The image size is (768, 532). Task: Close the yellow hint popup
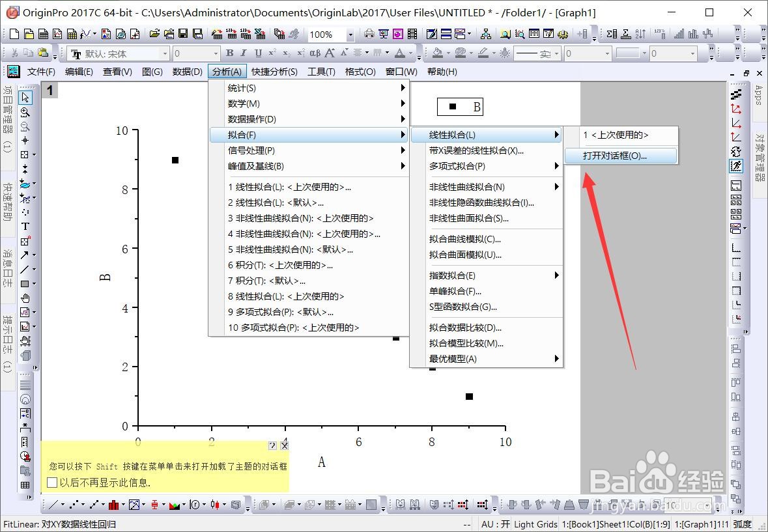285,445
